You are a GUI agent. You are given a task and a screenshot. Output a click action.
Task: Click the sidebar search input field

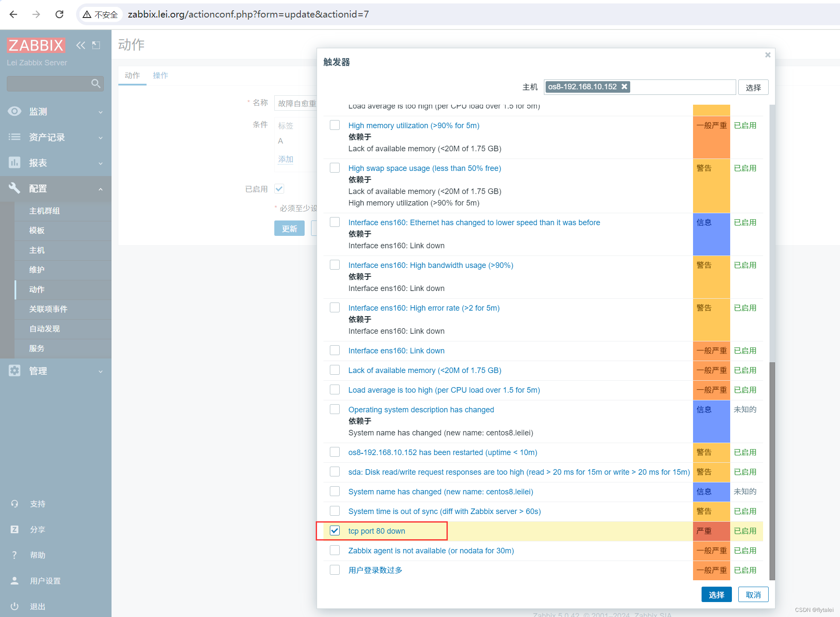click(x=49, y=83)
